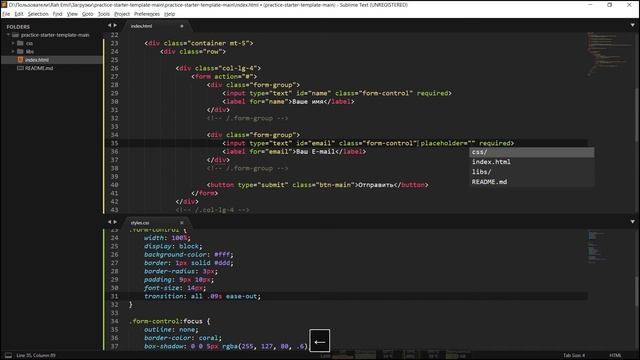Screen dimensions: 640x360
Task: Open the Preferences menu
Action: (147, 14)
